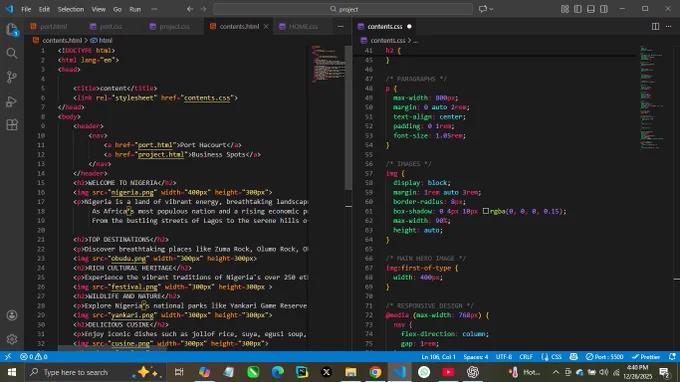The height and width of the screenshot is (382, 680).
Task: Click html breadcrumb segment
Action: pos(105,40)
